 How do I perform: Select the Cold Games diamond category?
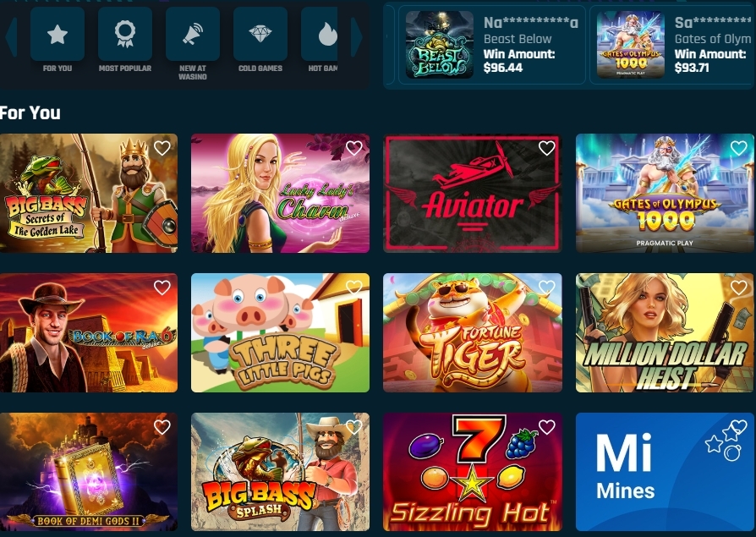[260, 40]
